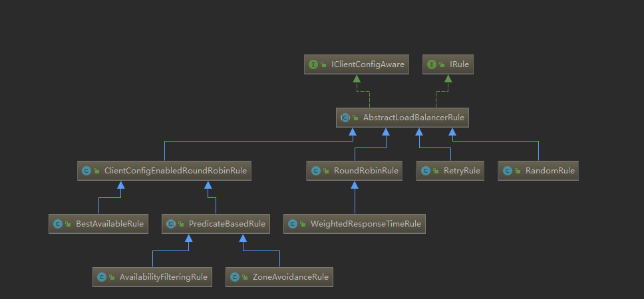644x299 pixels.
Task: Click the interface icon beside IRule
Action: coord(432,64)
